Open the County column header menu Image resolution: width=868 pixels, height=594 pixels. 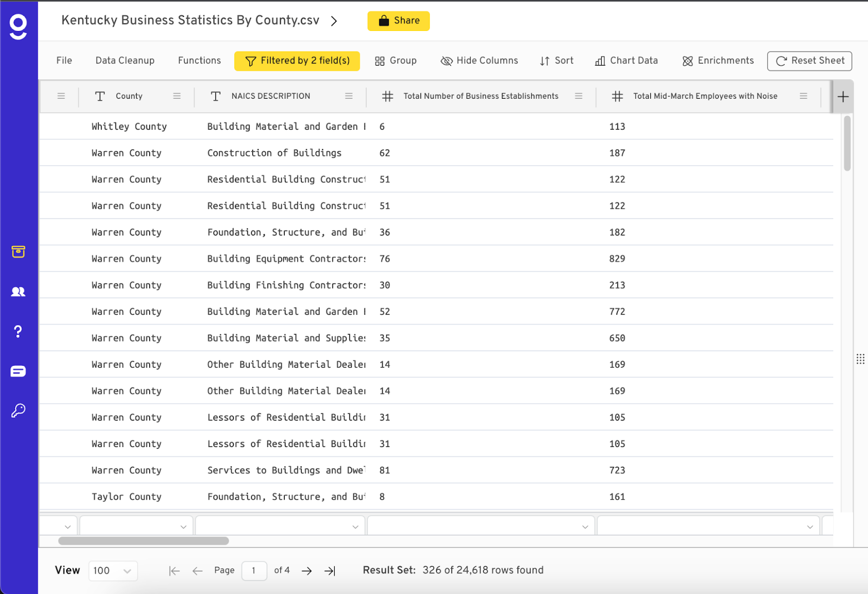tap(177, 96)
